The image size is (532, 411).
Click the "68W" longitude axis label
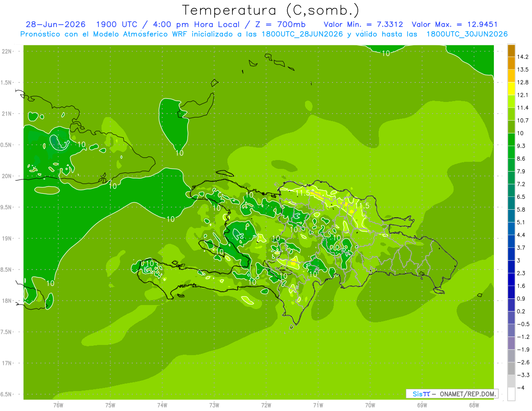[x=474, y=405]
